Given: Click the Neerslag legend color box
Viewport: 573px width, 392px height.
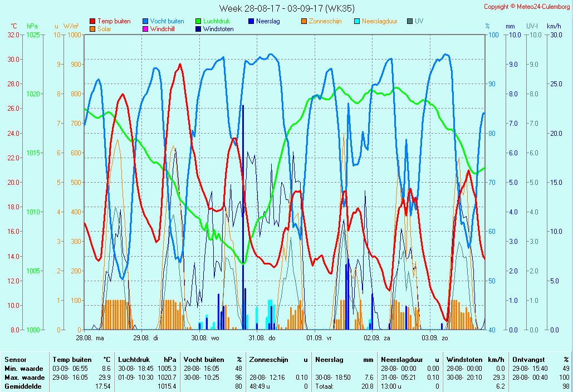Looking at the screenshot, I should (251, 21).
